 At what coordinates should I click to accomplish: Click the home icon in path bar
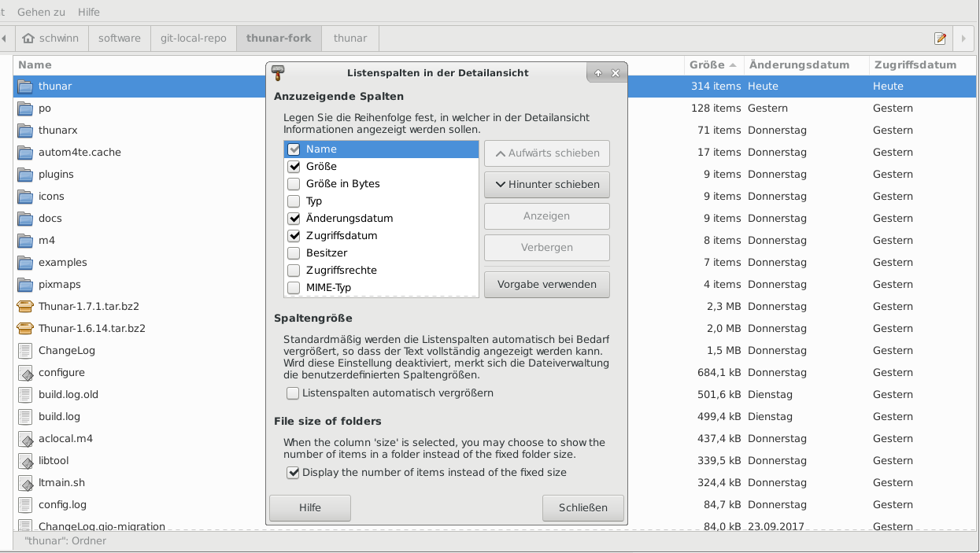point(29,39)
